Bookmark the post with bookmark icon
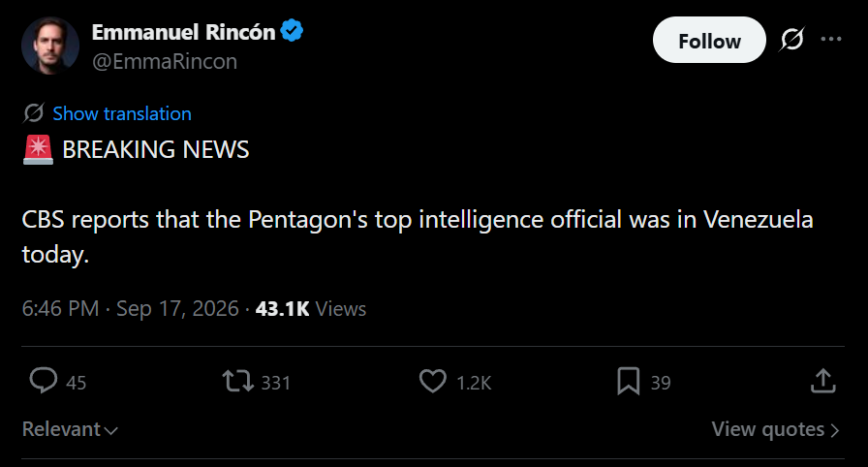868x467 pixels. click(x=629, y=381)
